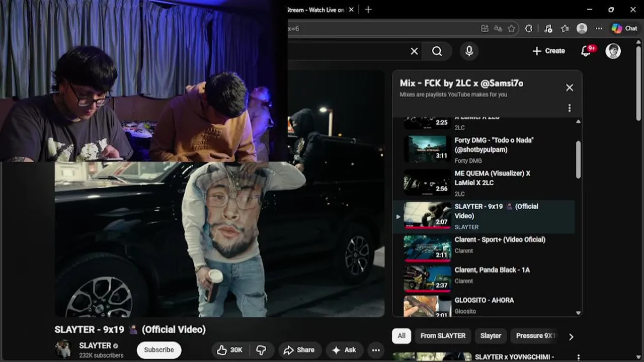Add this page to favorites star
This screenshot has width=644, height=362.
point(512,29)
